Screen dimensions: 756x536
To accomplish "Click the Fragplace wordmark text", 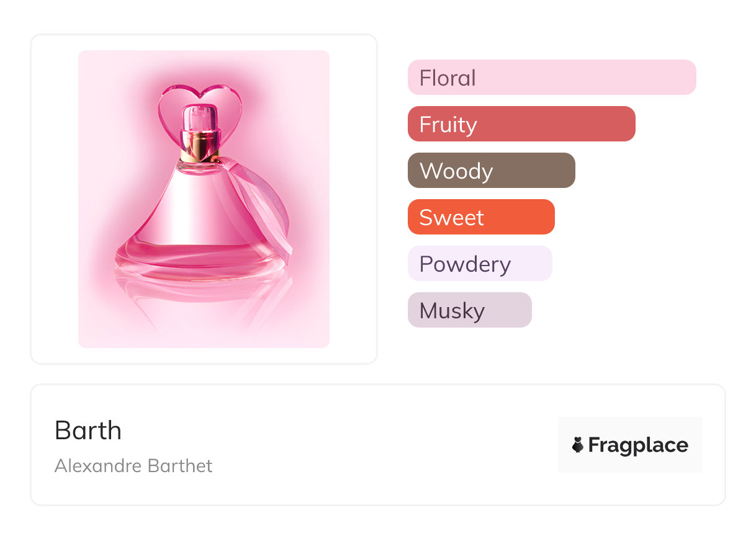I will click(638, 445).
